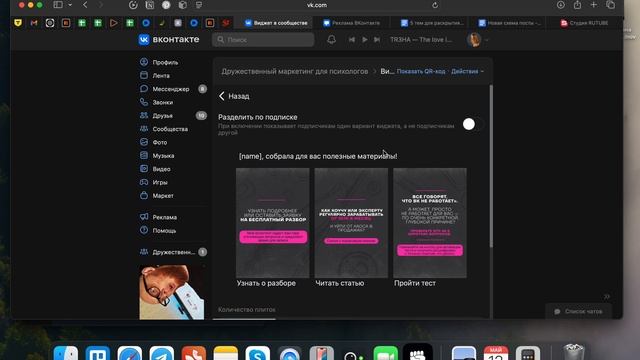Toggle the Разделить по подписке switch
Viewport: 640px width, 360px height.
pyautogui.click(x=472, y=124)
